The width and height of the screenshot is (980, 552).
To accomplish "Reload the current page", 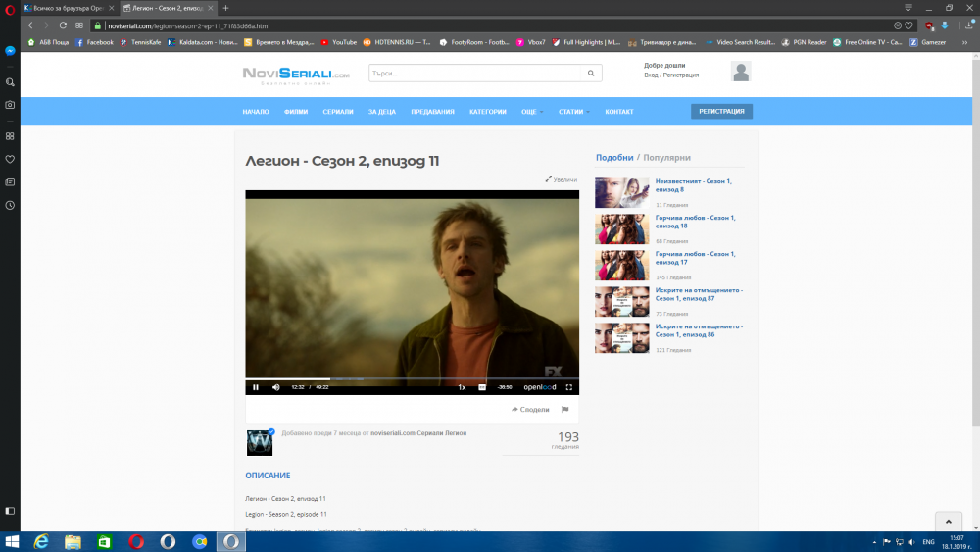I will [63, 25].
